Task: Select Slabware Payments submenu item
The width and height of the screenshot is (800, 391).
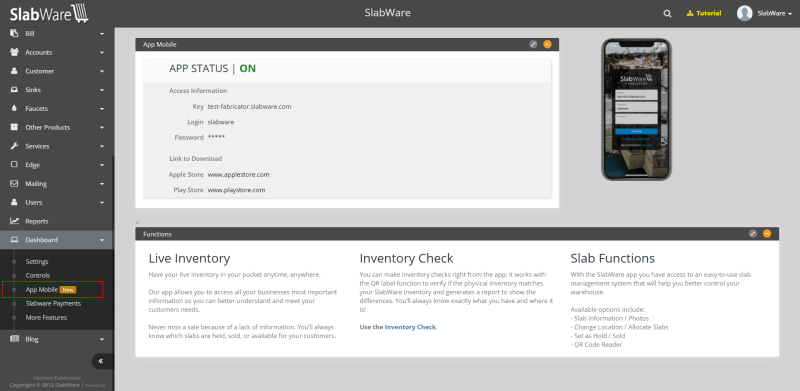Action: [x=53, y=304]
